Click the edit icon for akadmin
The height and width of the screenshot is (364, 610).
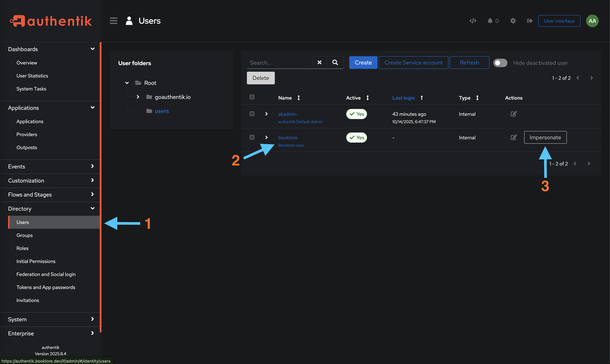514,114
